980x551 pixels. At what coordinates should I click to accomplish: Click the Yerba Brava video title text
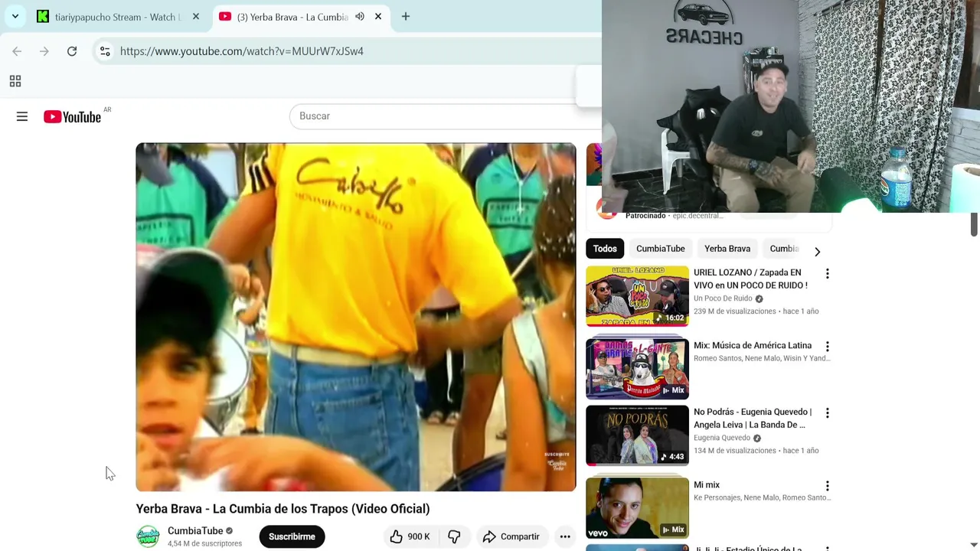[x=283, y=509]
